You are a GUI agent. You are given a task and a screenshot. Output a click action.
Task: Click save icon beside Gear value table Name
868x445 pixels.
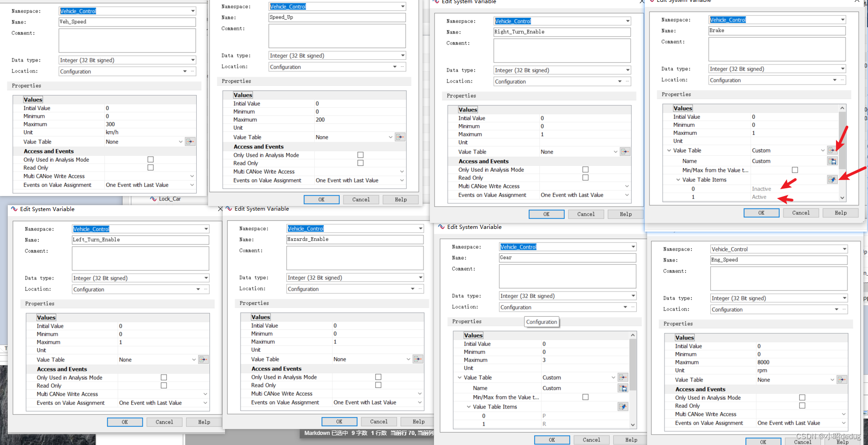click(623, 388)
